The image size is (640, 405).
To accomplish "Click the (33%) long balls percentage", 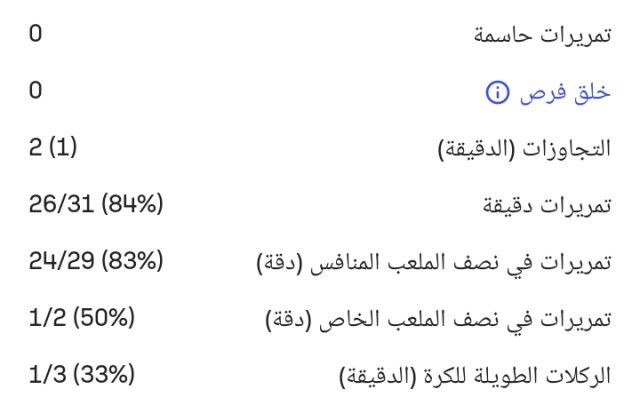I will pos(104,377).
